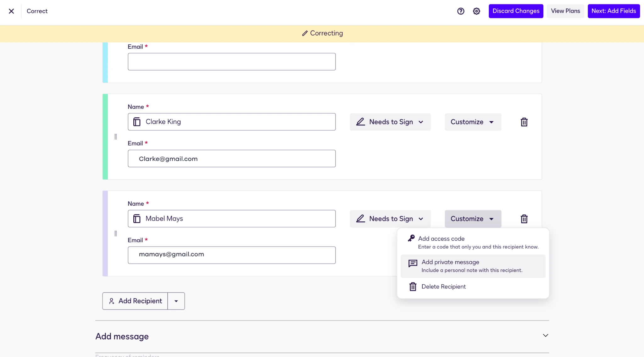Proceed with Next: Add Fields
This screenshot has width=644, height=357.
(613, 11)
